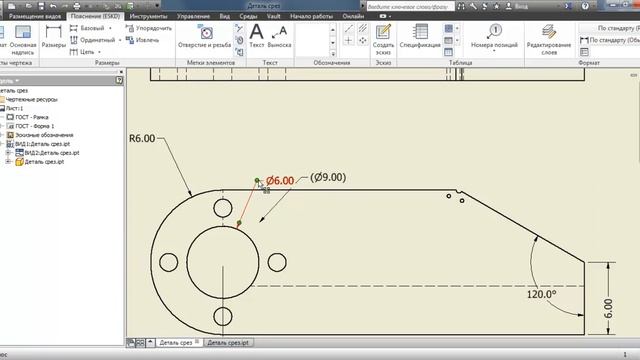640x360 pixels.
Task: Click the centerline symbol in Обозначения panel
Action: [x=349, y=28]
